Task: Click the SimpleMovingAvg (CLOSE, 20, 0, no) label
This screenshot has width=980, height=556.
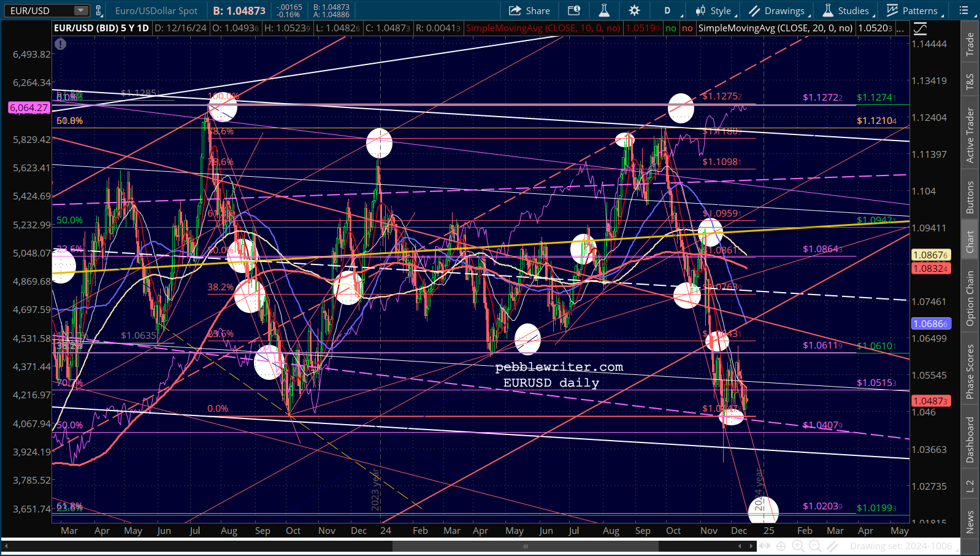Action: (x=775, y=28)
